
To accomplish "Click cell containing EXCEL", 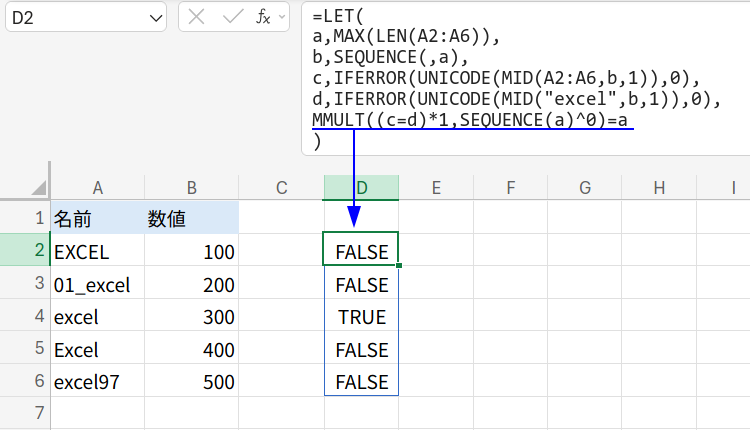I will [98, 250].
